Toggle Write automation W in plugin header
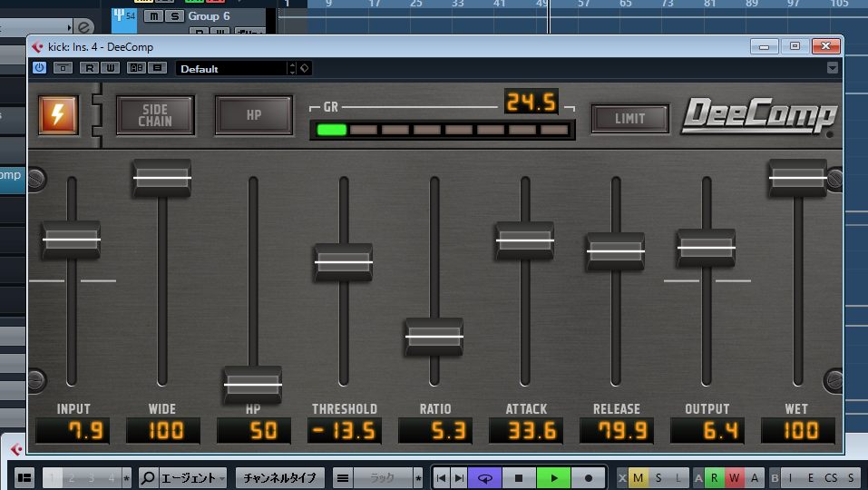The height and width of the screenshot is (490, 868). pos(110,68)
